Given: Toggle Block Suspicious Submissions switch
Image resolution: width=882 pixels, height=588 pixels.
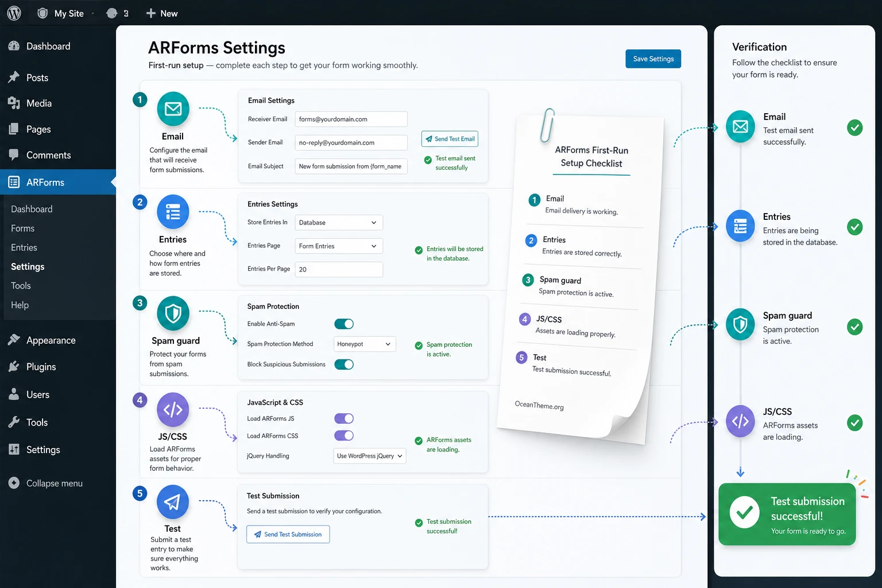Looking at the screenshot, I should [x=344, y=364].
